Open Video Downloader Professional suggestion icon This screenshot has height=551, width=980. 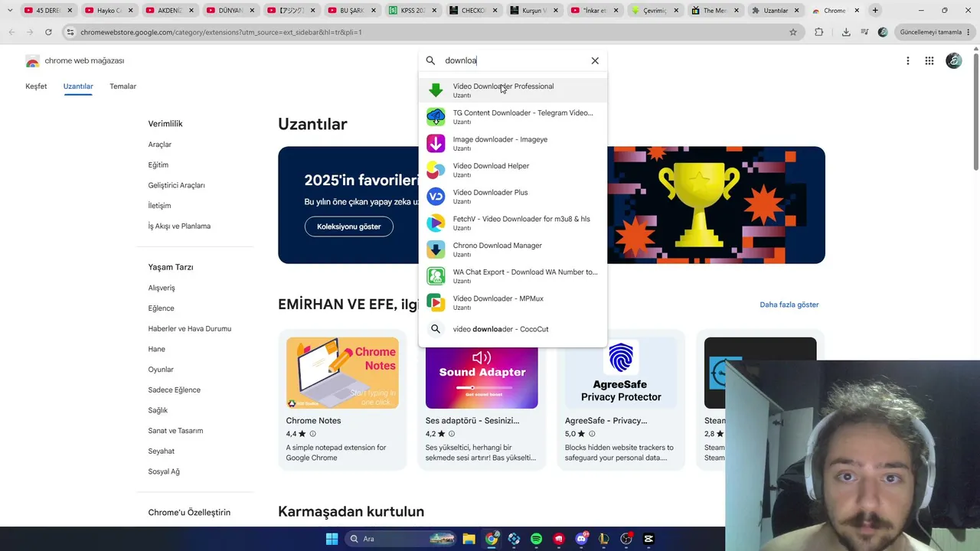[436, 90]
